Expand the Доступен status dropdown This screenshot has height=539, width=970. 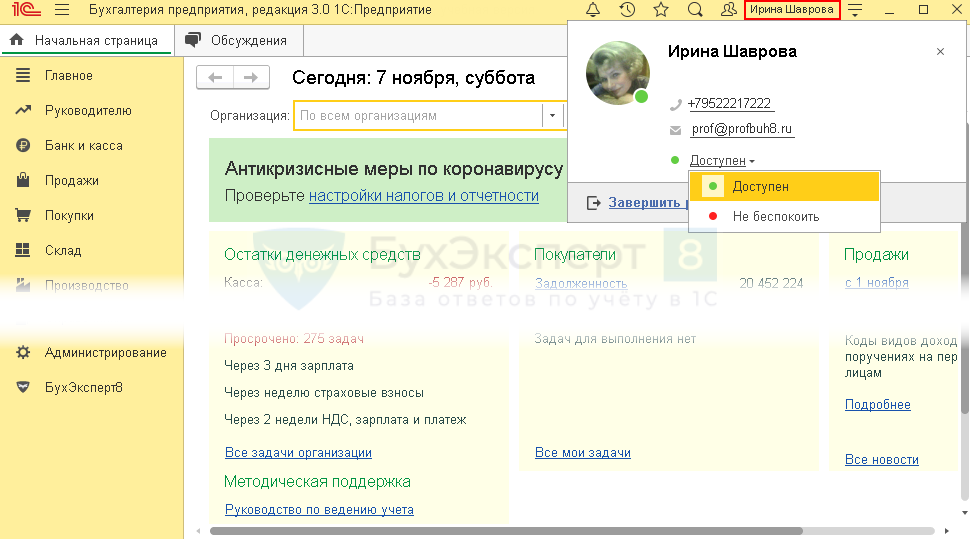(x=722, y=160)
